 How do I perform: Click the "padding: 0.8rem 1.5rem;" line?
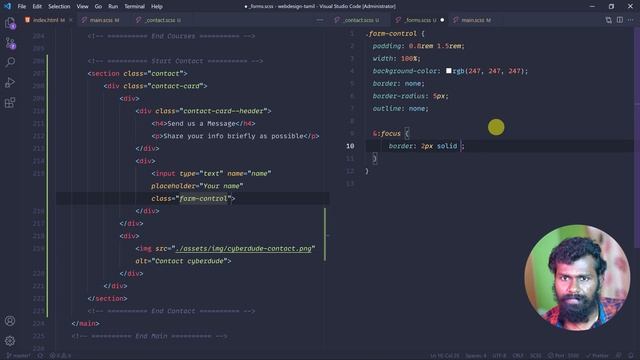coord(418,46)
